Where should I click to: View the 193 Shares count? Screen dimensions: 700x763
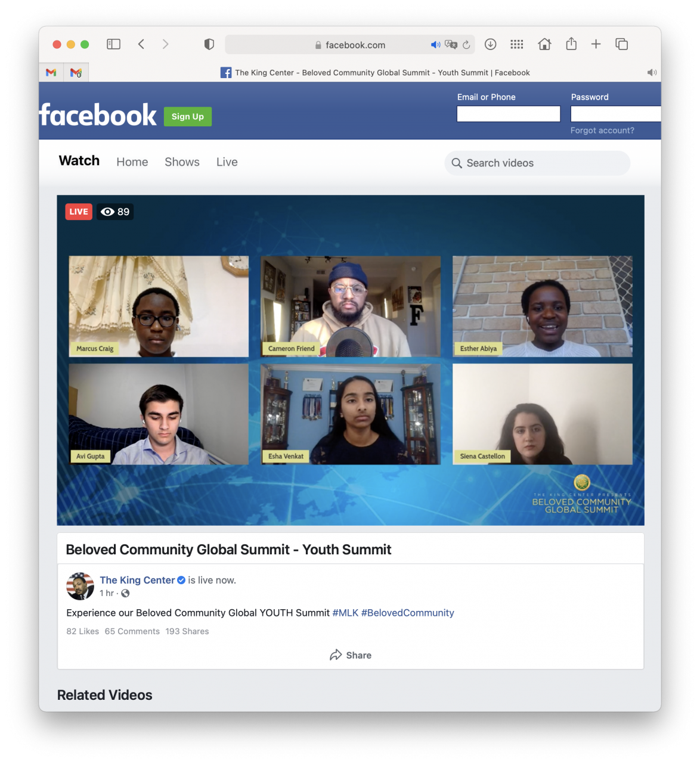click(187, 631)
